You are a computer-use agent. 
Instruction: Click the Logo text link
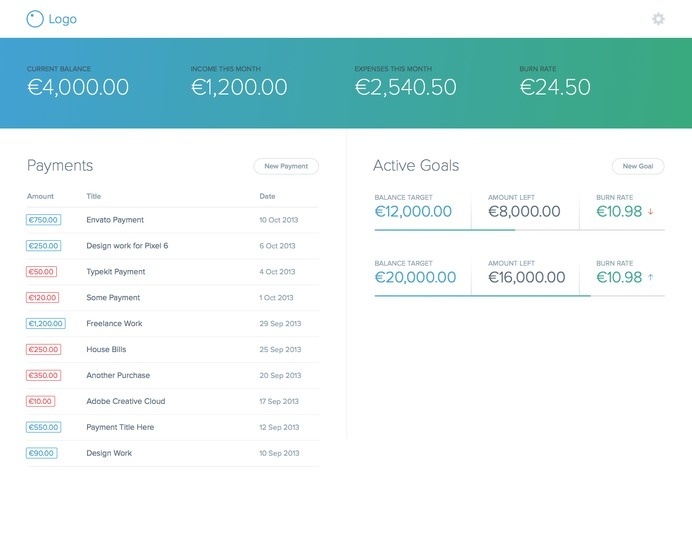pyautogui.click(x=63, y=19)
